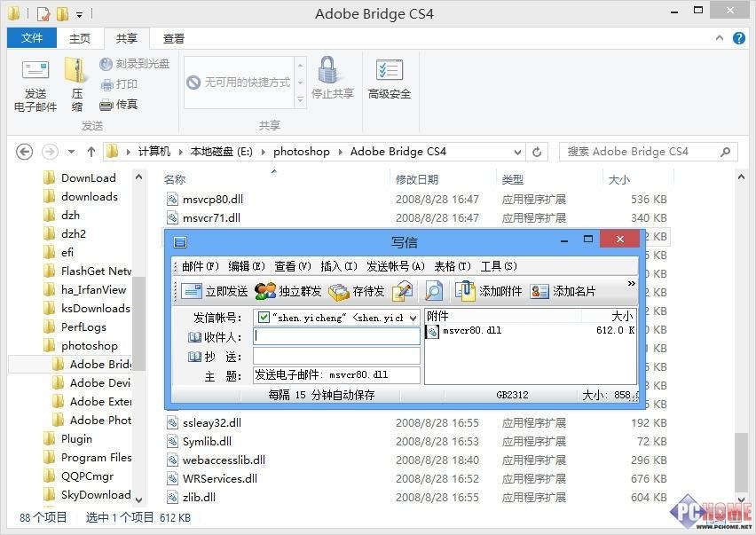756x535 pixels.
Task: Expand the mail toolbar overflow chevron
Action: pyautogui.click(x=631, y=284)
